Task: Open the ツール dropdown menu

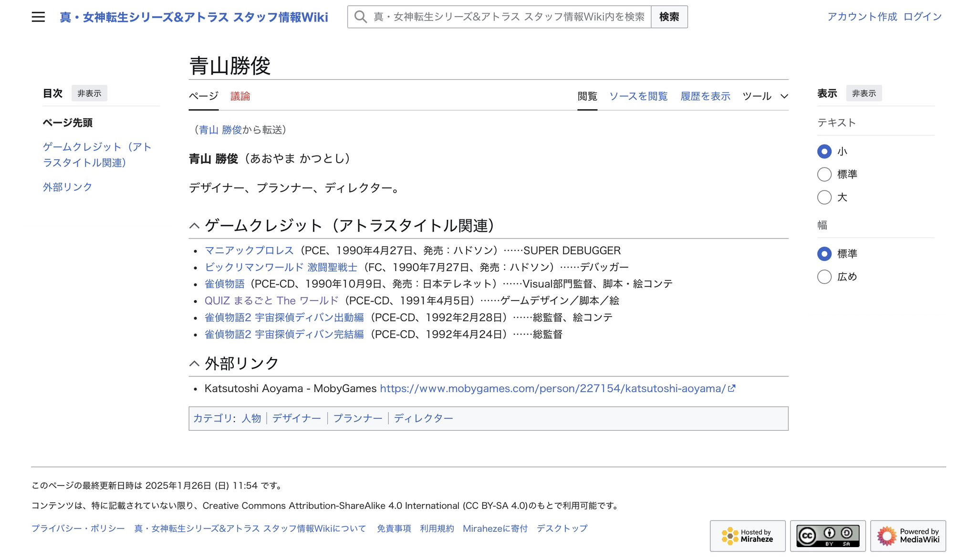Action: [x=765, y=96]
